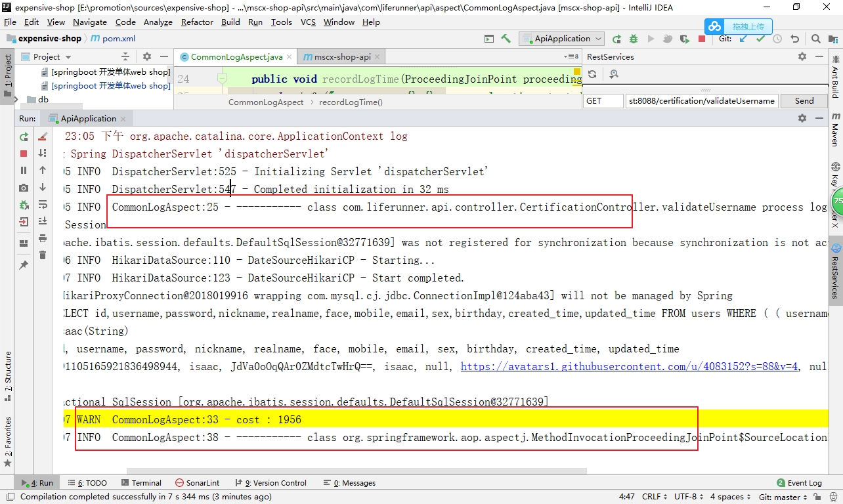
Task: Open Run panel settings gear
Action: click(802, 118)
